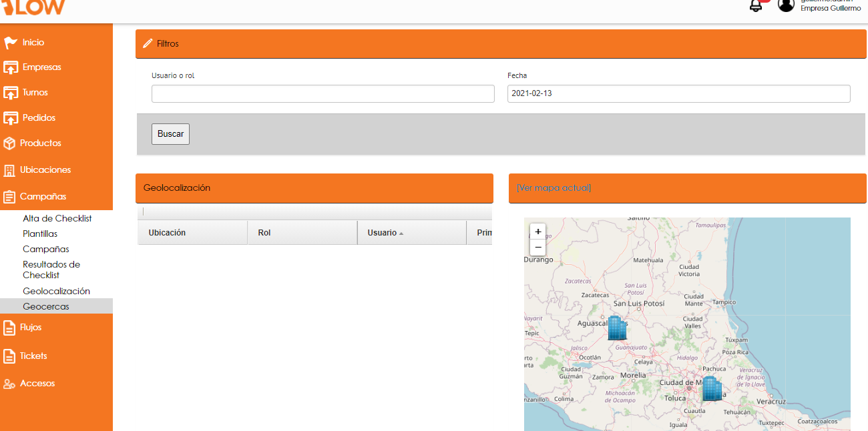Click the Filtros pencil icon

pos(148,43)
